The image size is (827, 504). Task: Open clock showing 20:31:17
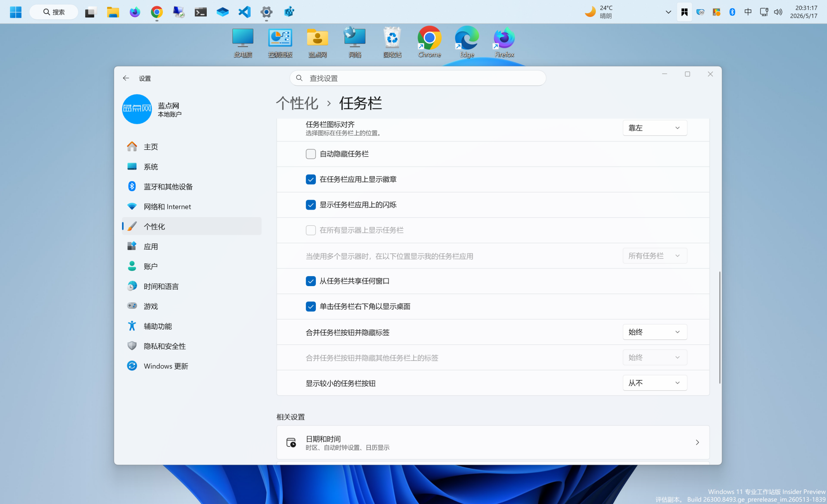803,12
